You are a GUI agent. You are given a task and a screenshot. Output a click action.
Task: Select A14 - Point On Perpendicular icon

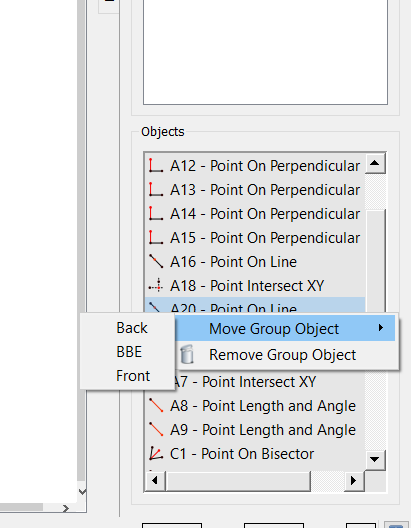pos(156,213)
